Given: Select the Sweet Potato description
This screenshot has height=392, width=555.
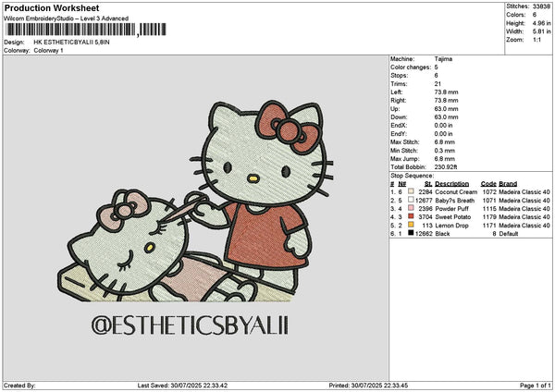Looking at the screenshot, I should [x=452, y=217].
